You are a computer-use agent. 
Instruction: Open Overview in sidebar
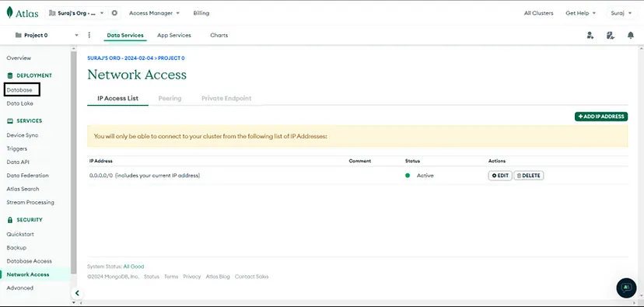(x=19, y=58)
